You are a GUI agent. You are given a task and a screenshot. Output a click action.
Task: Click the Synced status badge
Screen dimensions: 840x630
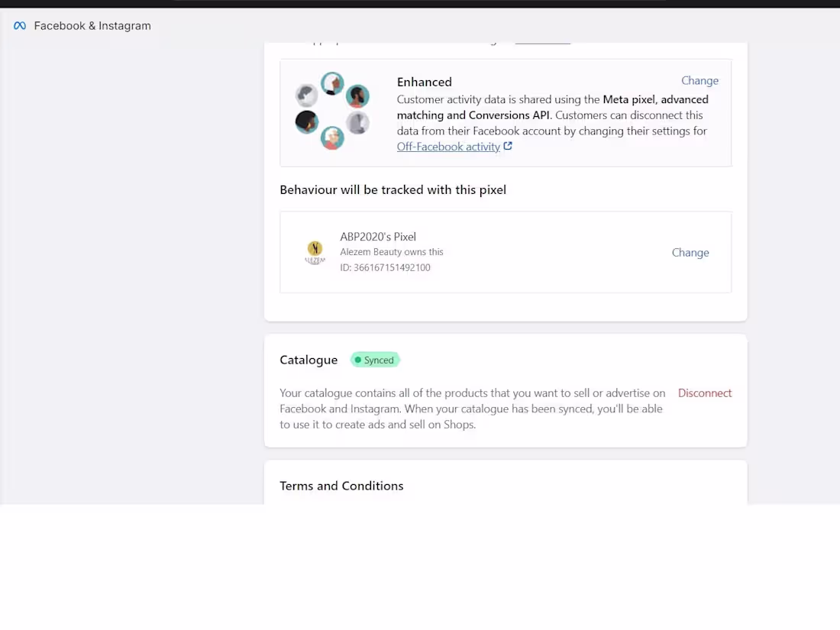375,360
